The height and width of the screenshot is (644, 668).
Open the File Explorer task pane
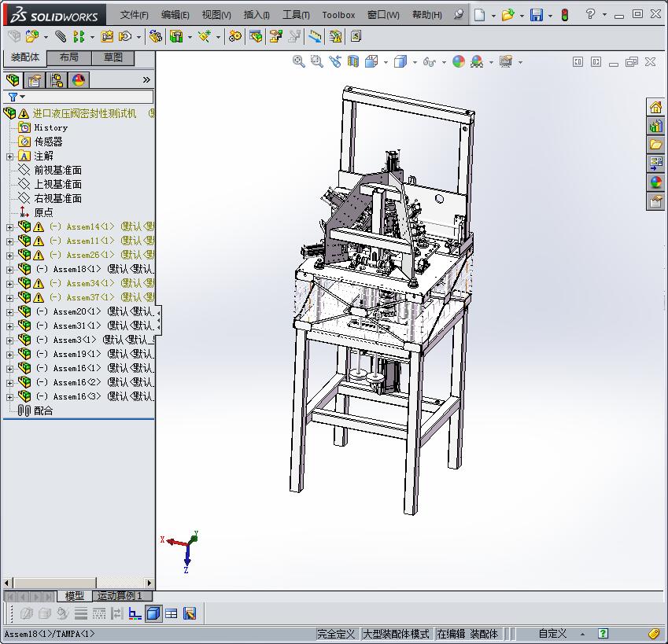tap(655, 145)
